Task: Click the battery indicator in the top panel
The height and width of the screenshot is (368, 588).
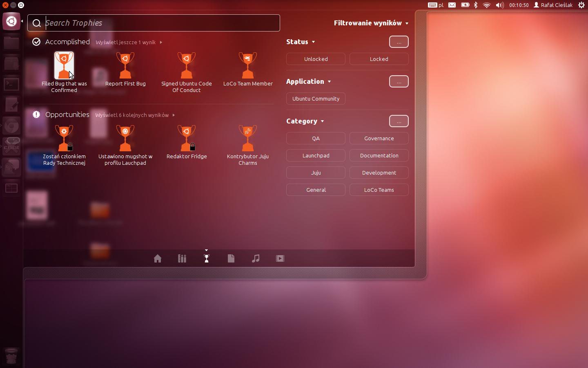Action: click(x=465, y=5)
